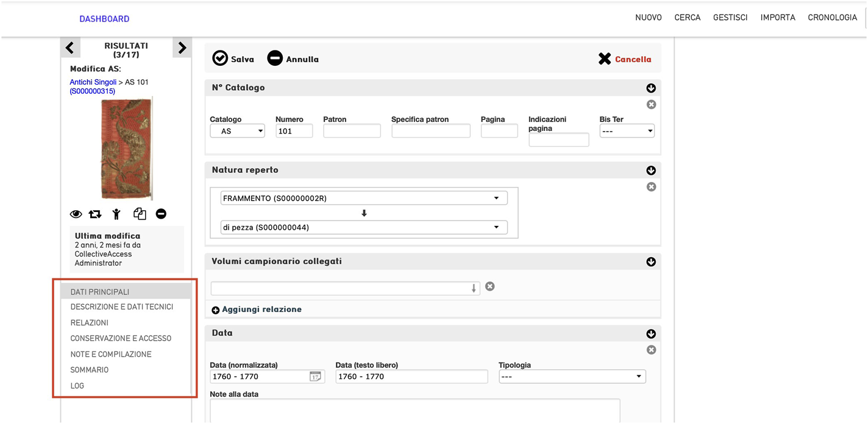This screenshot has width=868, height=424.
Task: Click the duplicate record icon
Action: click(x=140, y=214)
